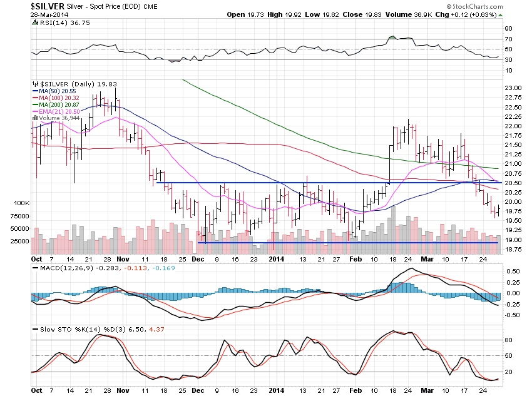
Task: Click the Dec label under the price chart
Action: [198, 259]
